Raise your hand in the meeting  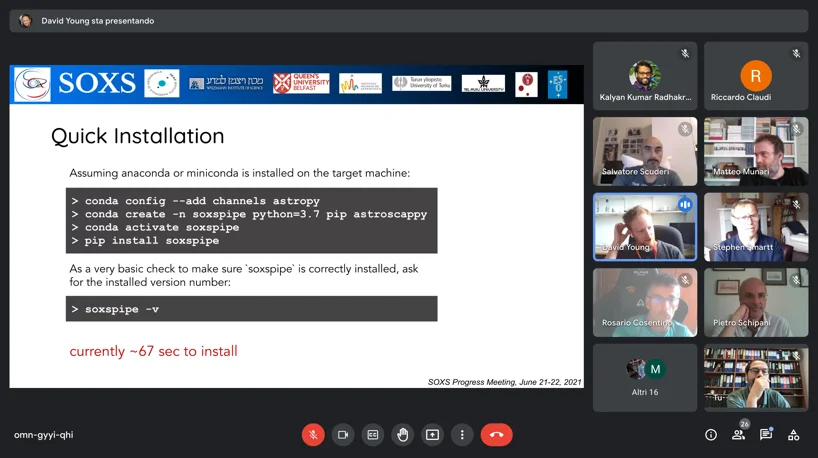pos(403,435)
